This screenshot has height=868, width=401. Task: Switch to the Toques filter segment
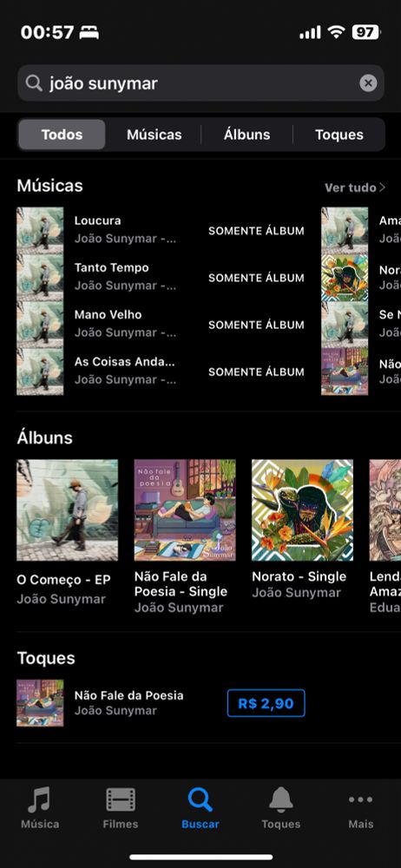coord(339,135)
